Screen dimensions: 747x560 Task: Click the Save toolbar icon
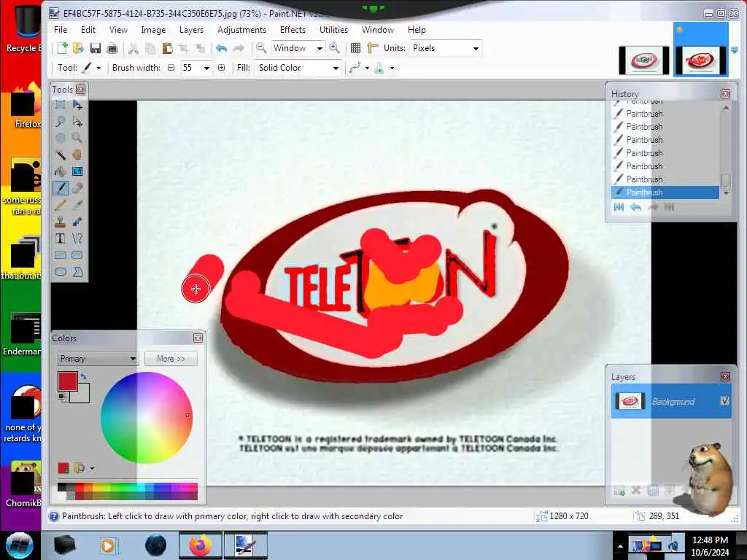96,48
